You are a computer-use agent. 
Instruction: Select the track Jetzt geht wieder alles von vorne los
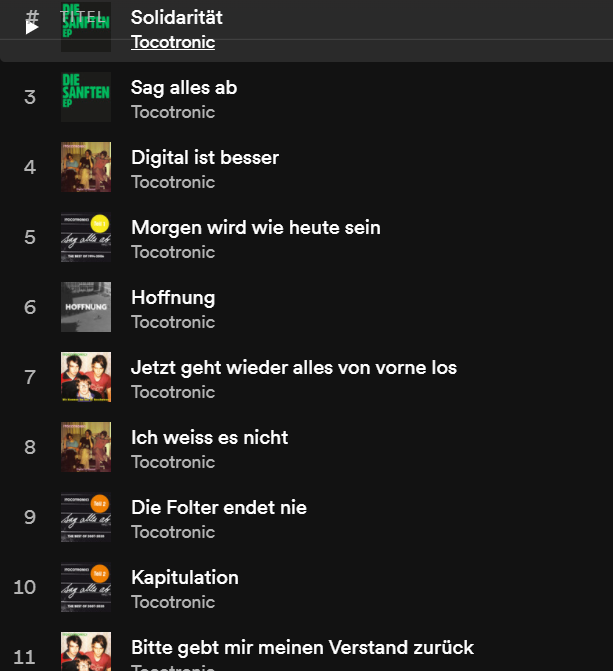(294, 367)
